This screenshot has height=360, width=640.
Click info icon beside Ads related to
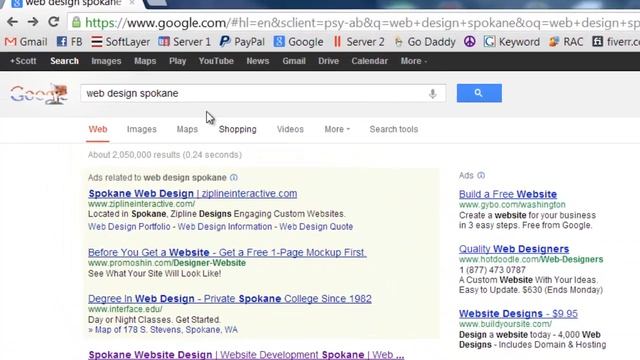(x=234, y=178)
